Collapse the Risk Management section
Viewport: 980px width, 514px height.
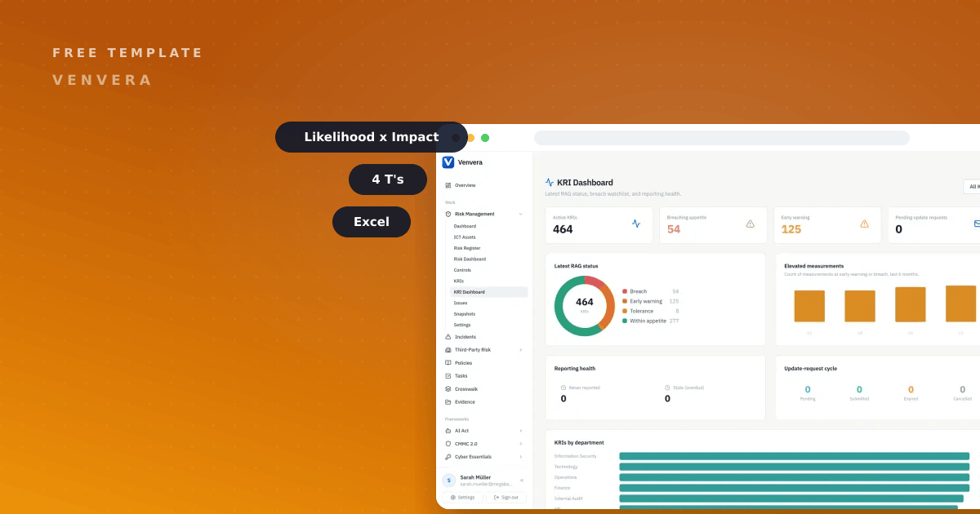[521, 214]
